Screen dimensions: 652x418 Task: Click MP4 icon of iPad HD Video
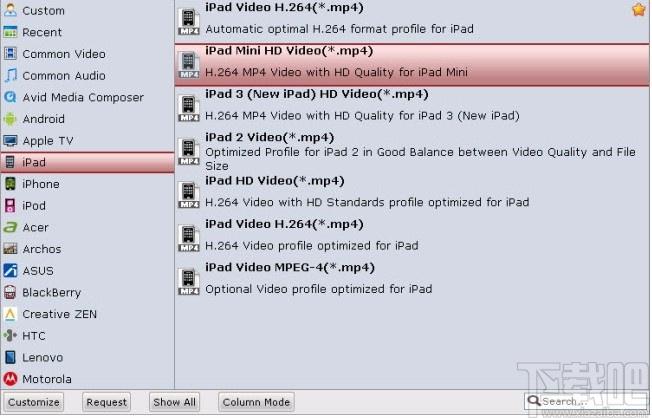(189, 195)
